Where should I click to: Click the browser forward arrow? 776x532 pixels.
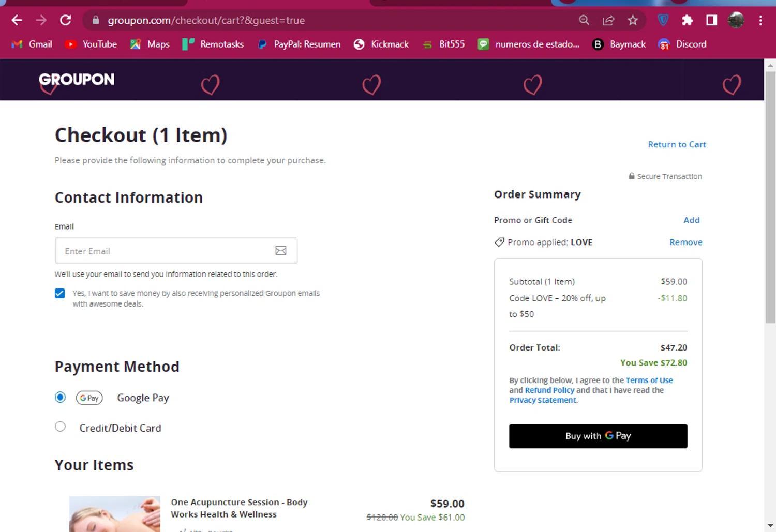[x=41, y=20]
